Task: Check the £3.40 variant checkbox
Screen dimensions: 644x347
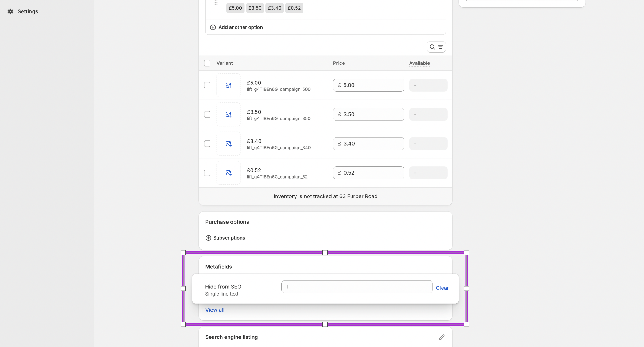Action: 207,144
